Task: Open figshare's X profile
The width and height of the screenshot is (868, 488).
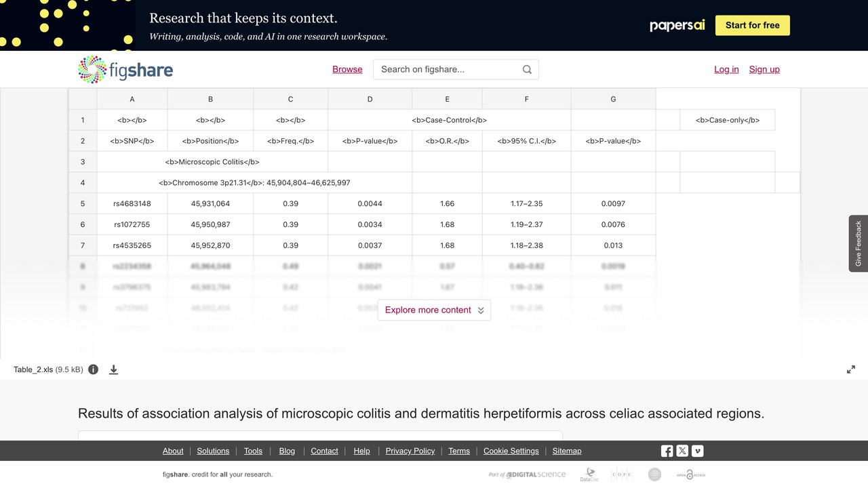Action: click(682, 451)
